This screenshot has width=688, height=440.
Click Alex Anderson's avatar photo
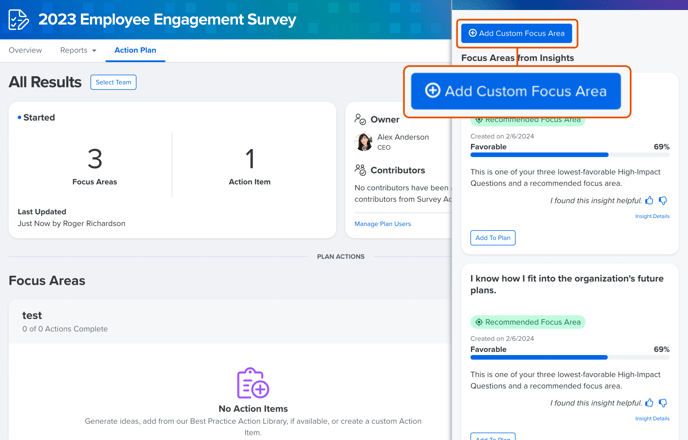364,142
